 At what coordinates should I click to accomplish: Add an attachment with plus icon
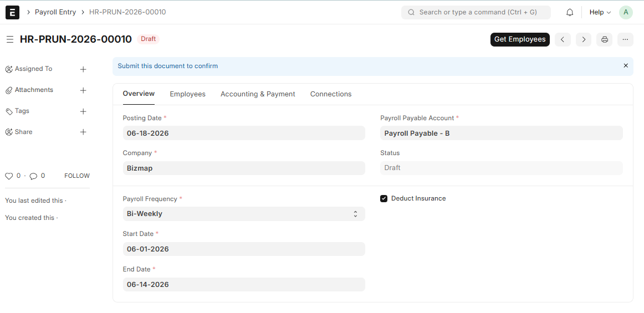click(x=83, y=90)
